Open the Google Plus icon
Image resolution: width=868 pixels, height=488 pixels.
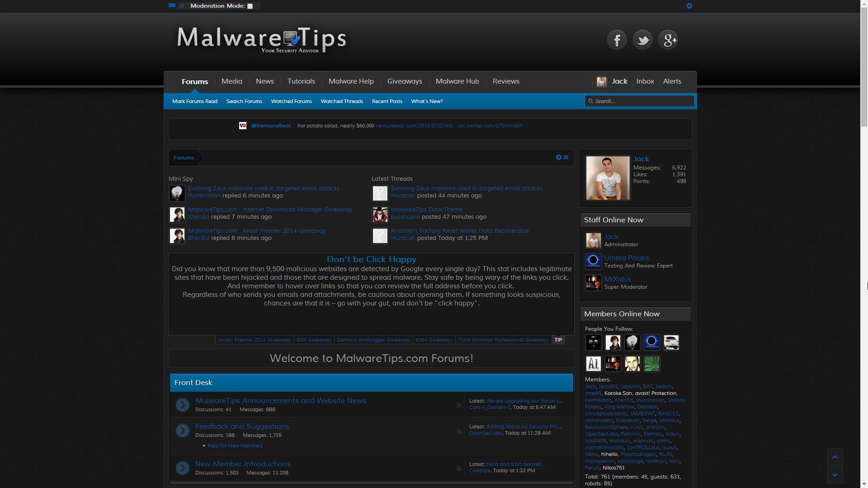[668, 40]
